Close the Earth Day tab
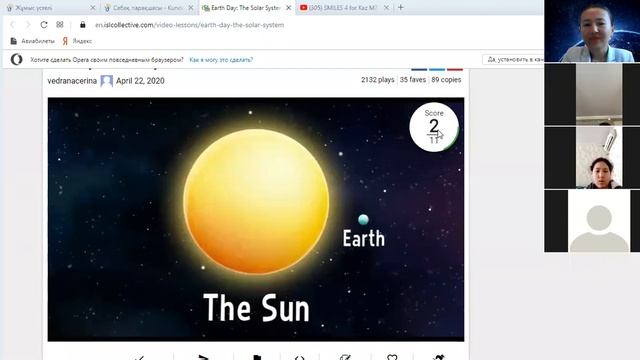The width and height of the screenshot is (640, 360). click(x=289, y=8)
